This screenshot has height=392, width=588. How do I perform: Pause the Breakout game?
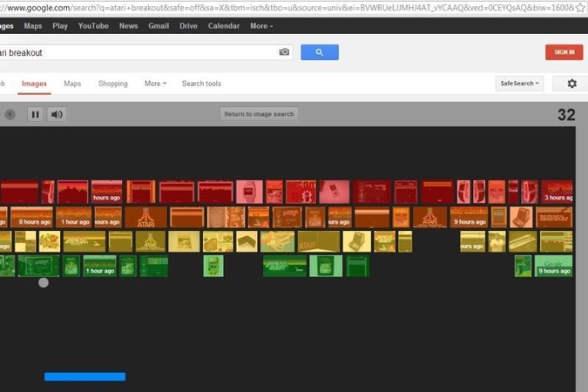pos(35,114)
